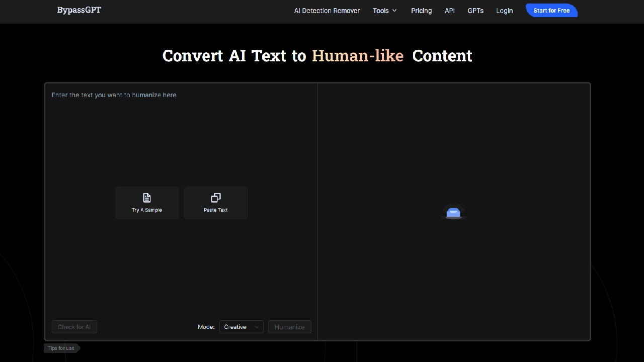Open AI Detection Remover page
Image resolution: width=644 pixels, height=362 pixels.
click(327, 11)
